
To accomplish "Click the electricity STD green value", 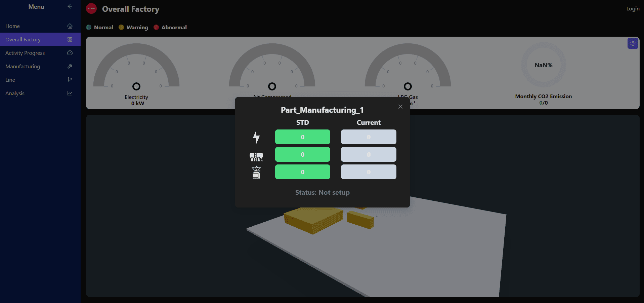I will [x=303, y=137].
